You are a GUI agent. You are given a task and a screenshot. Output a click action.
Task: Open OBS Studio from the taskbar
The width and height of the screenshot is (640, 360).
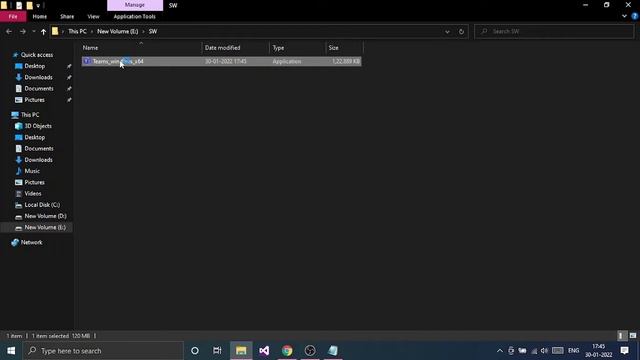(310, 351)
